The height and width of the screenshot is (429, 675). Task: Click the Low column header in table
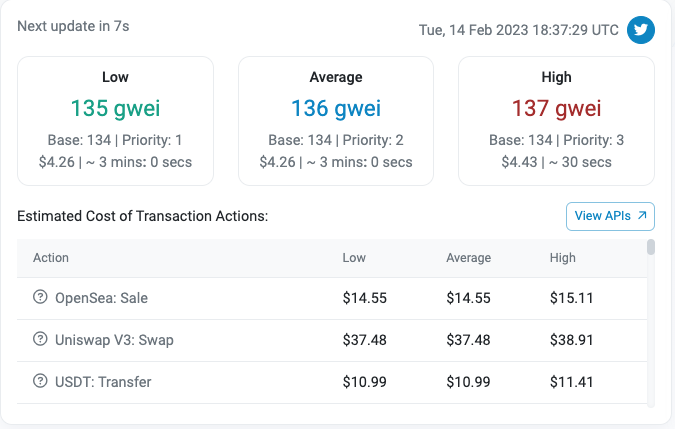click(x=354, y=258)
